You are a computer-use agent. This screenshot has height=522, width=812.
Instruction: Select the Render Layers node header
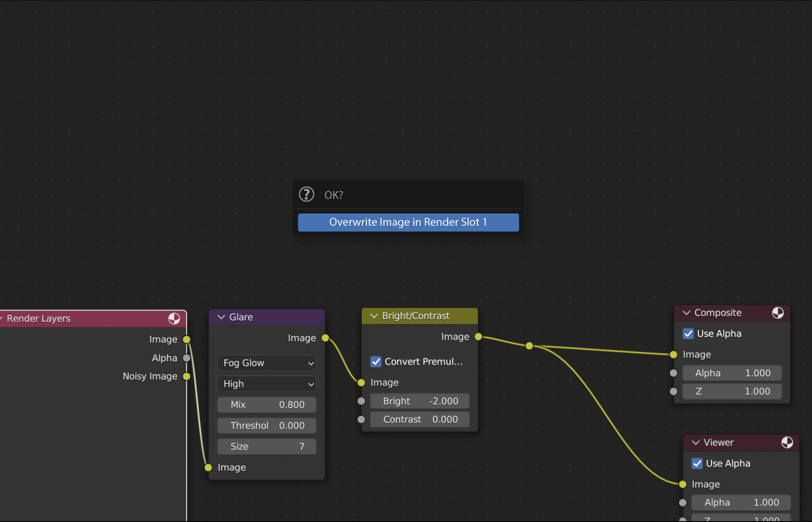93,318
